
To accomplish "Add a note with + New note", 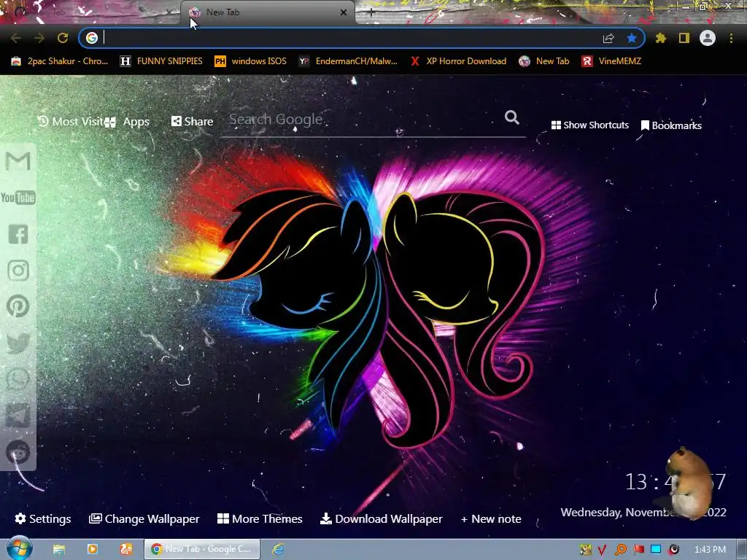I will point(491,518).
